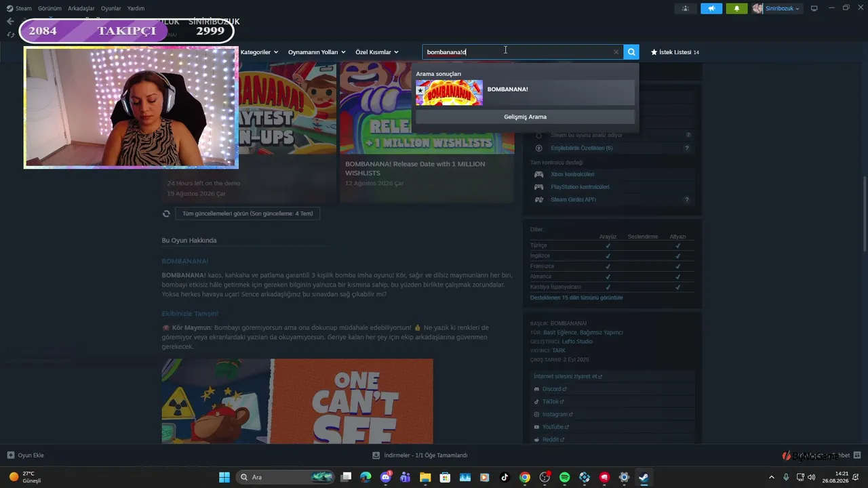This screenshot has height=488, width=868.
Task: Click the help icon beside Erişilebilirlik Özellikleri
Action: tap(687, 148)
